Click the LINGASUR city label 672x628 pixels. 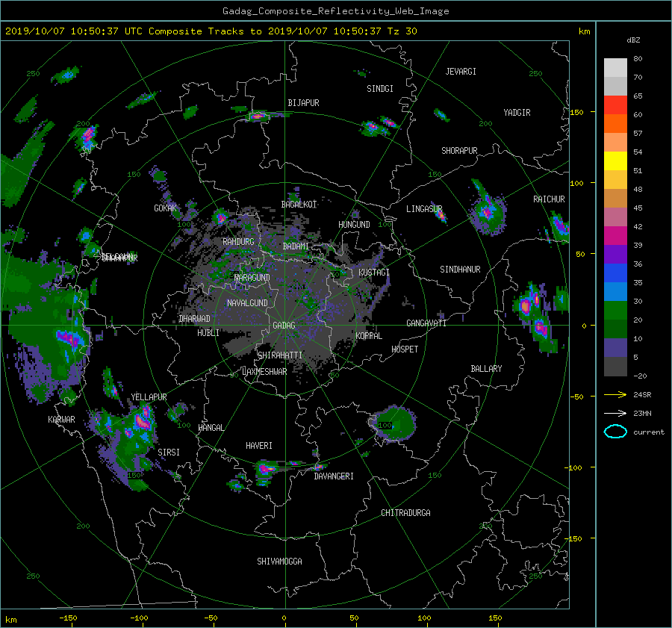424,209
